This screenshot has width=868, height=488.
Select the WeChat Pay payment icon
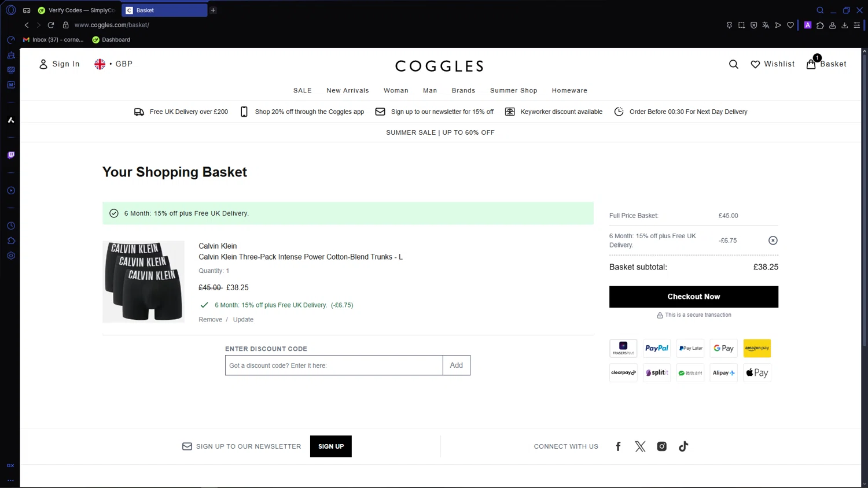pyautogui.click(x=690, y=373)
